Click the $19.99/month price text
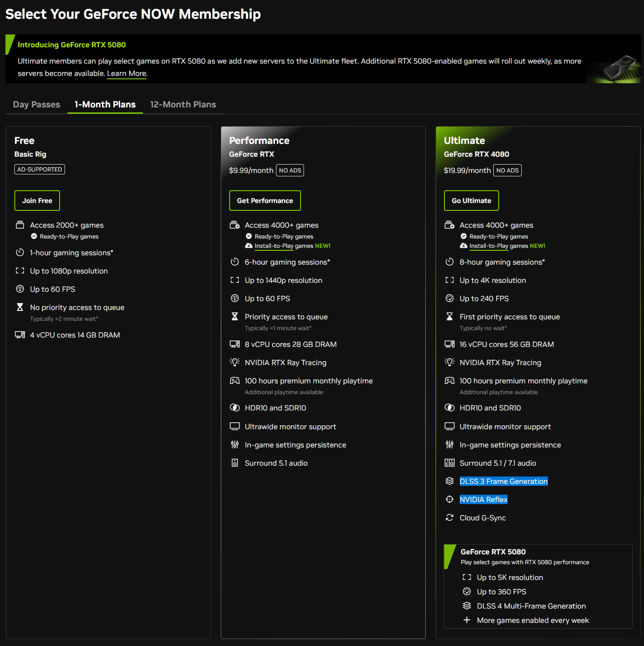 click(x=467, y=170)
